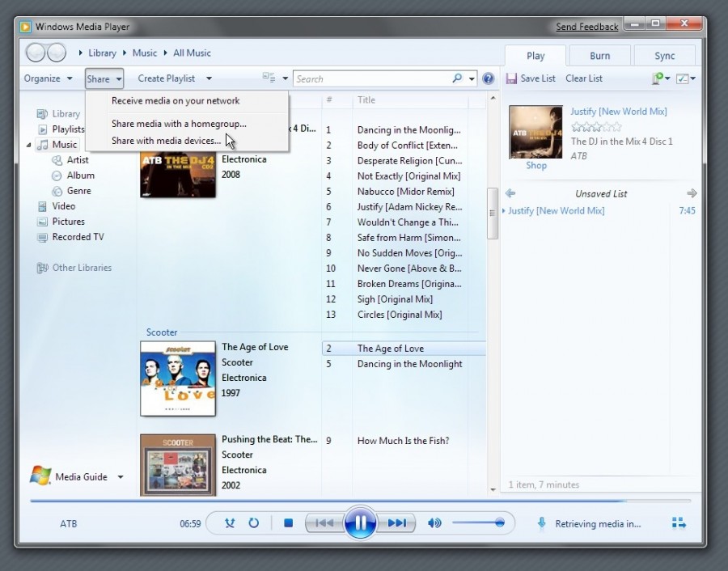Toggle repeat playback
The image size is (728, 571).
253,523
